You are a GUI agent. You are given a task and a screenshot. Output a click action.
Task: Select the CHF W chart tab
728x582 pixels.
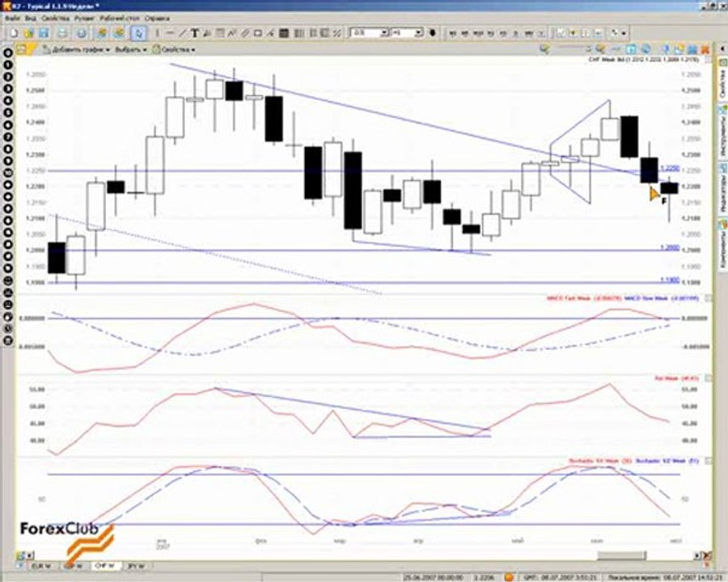point(106,566)
